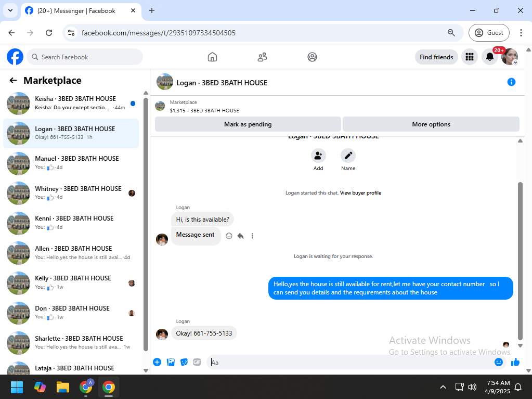Click the Find friends button
Image resolution: width=532 pixels, height=399 pixels.
pyautogui.click(x=436, y=57)
